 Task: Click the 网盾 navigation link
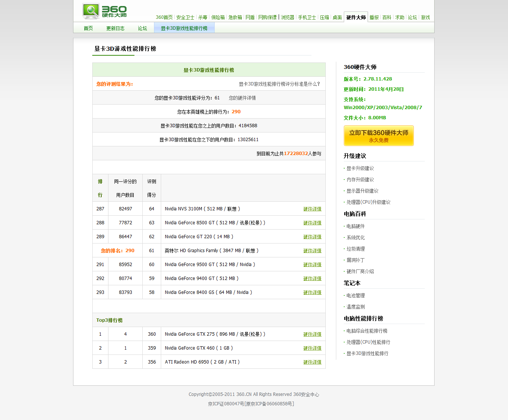(250, 17)
